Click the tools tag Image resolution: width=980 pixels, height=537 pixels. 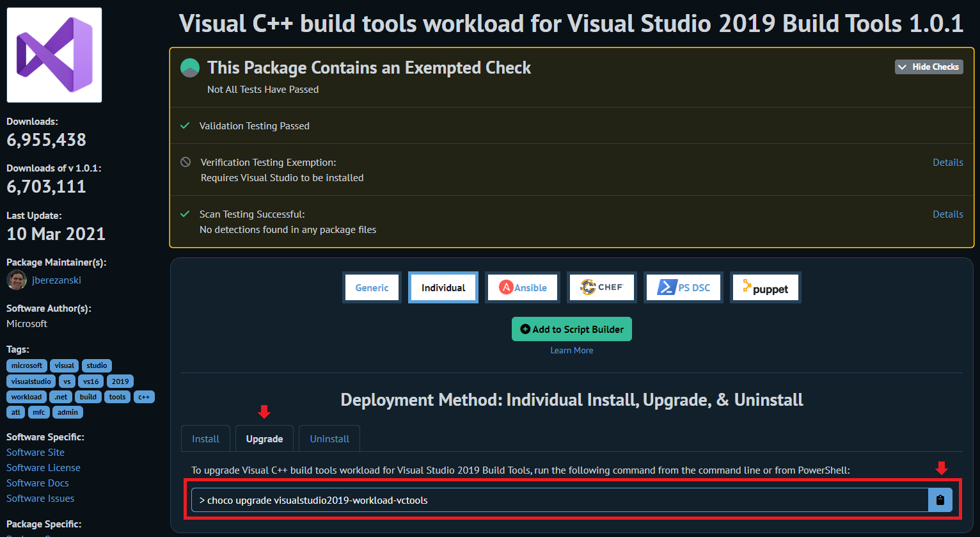(x=118, y=396)
